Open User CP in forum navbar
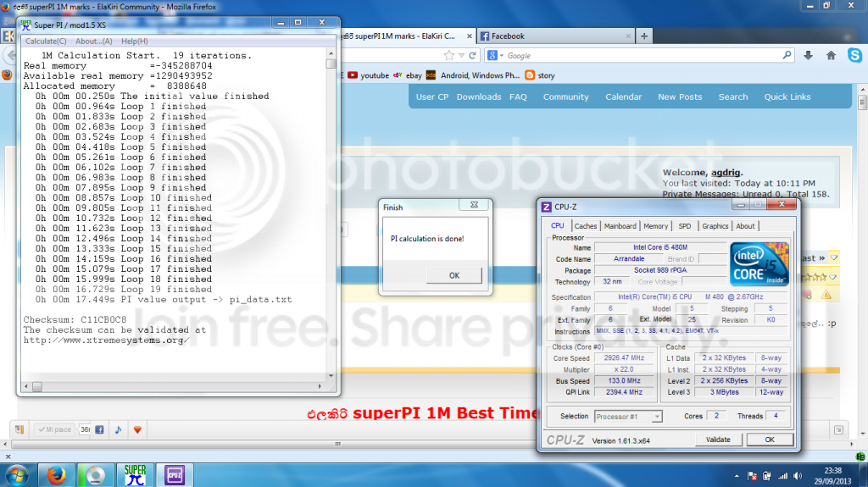The width and height of the screenshot is (868, 487). pos(431,97)
